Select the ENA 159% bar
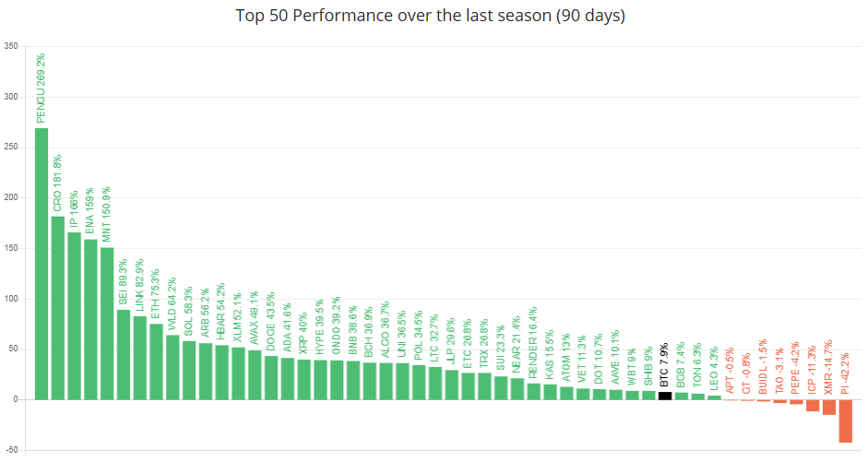 [x=90, y=319]
